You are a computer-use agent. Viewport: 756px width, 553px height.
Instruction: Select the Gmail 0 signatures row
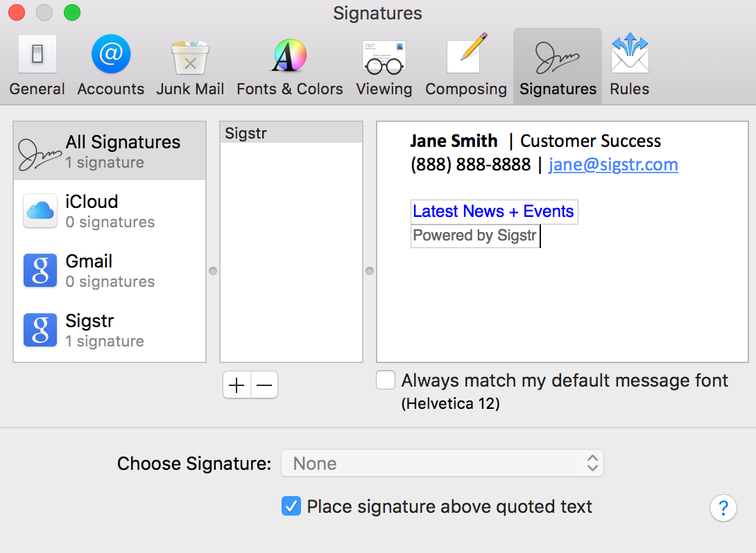tap(110, 270)
